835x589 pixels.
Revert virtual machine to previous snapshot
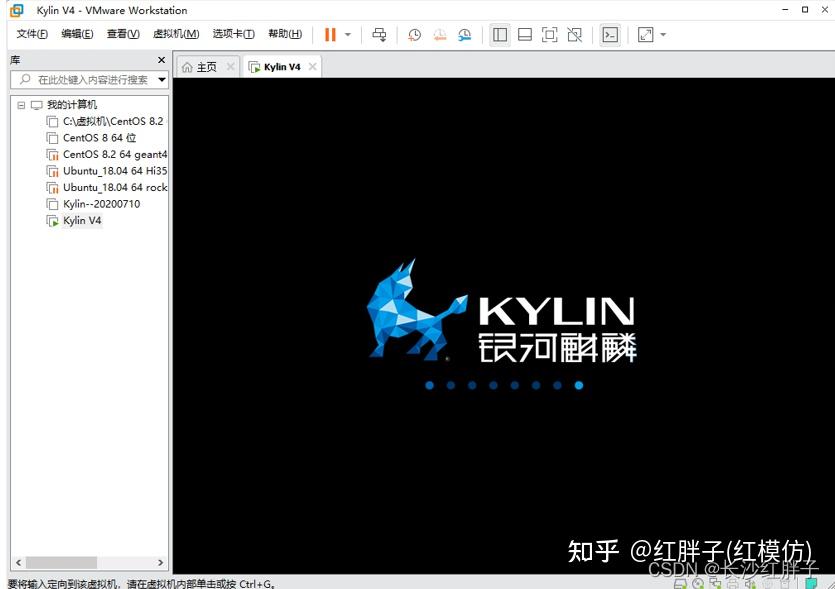pyautogui.click(x=439, y=35)
